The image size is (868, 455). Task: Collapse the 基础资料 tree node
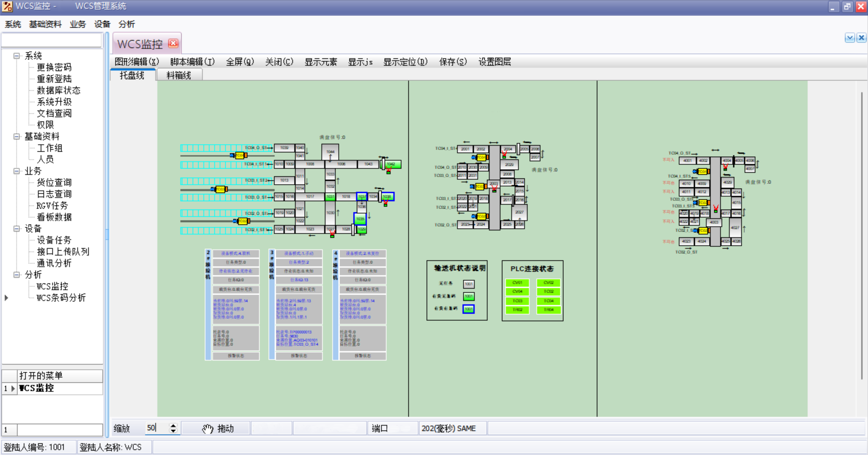[x=17, y=136]
